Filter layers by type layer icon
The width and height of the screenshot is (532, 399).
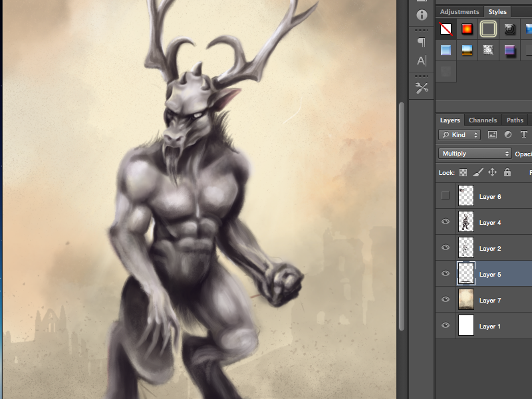pos(523,134)
